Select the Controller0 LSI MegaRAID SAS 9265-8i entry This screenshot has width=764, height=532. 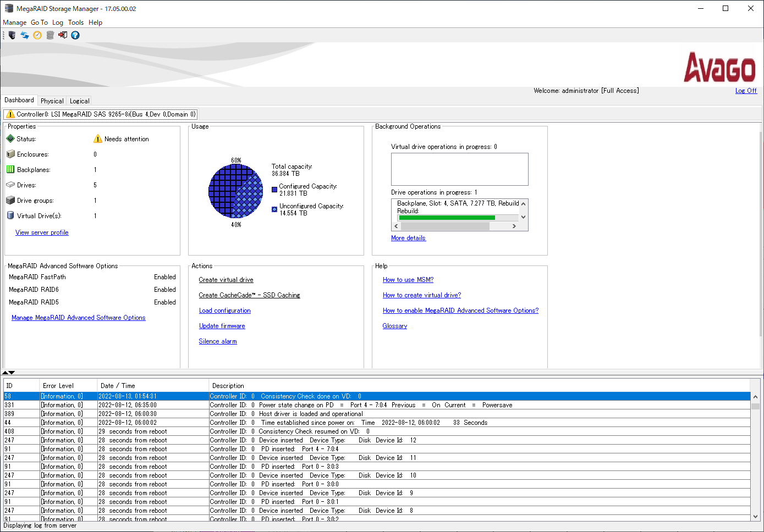pos(101,114)
